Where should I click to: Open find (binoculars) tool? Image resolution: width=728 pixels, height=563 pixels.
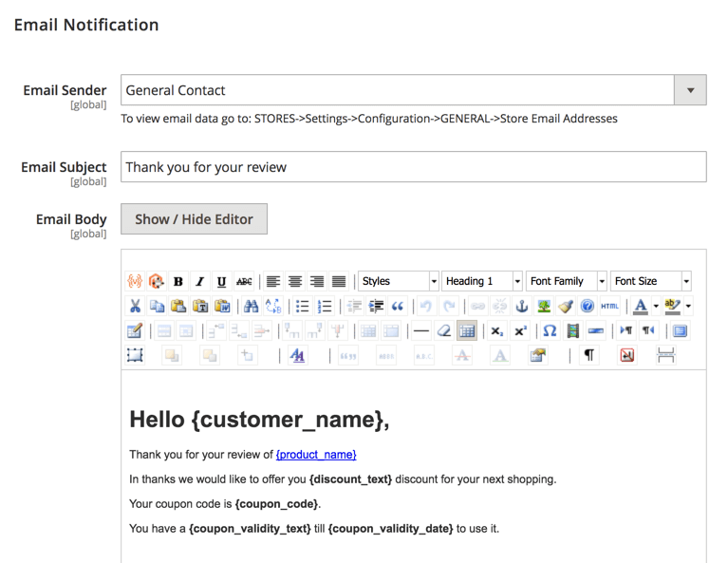coord(251,307)
